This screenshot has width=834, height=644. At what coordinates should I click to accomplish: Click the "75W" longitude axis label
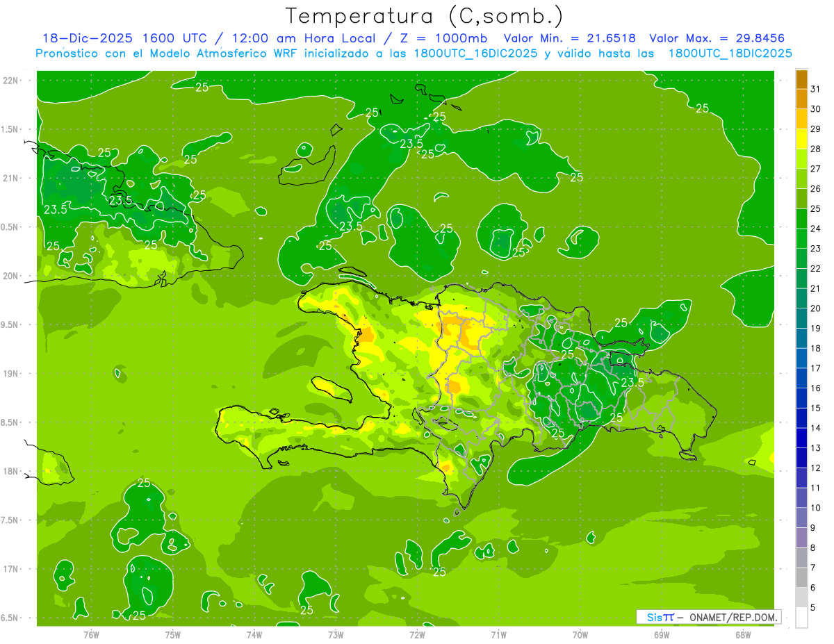click(x=173, y=635)
